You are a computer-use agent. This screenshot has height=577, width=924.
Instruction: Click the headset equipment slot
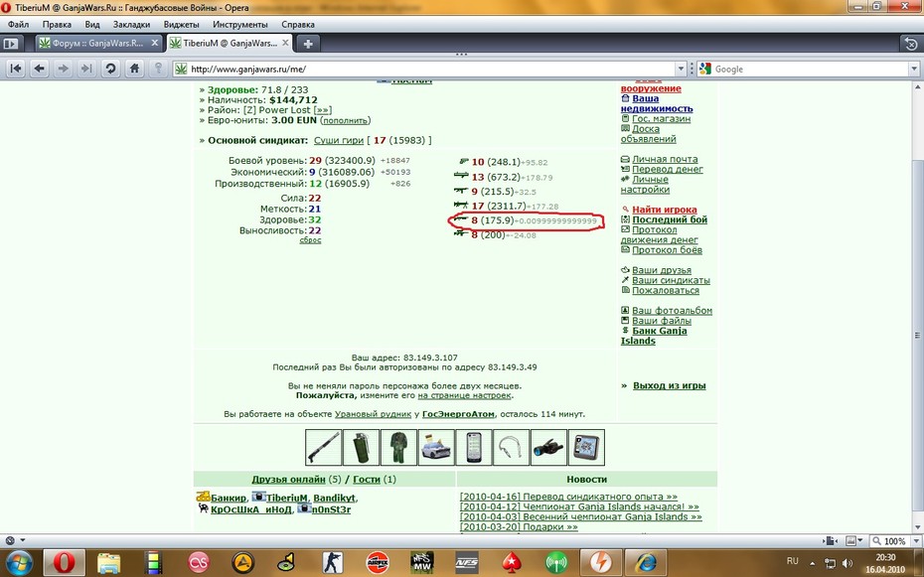click(511, 448)
